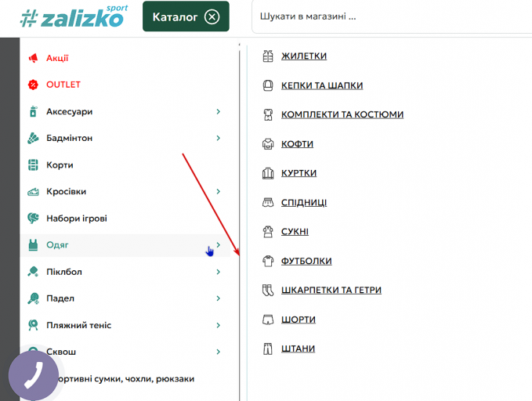Screen dimensions: 532x401
Task: Open the ШТАНИ subcategory link
Action: click(x=298, y=349)
